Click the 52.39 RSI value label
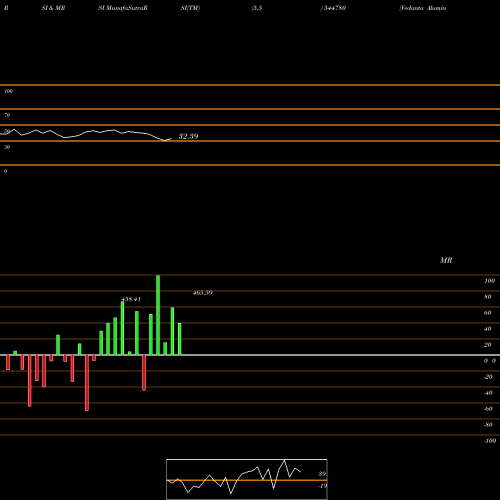The image size is (500, 500). [188, 136]
